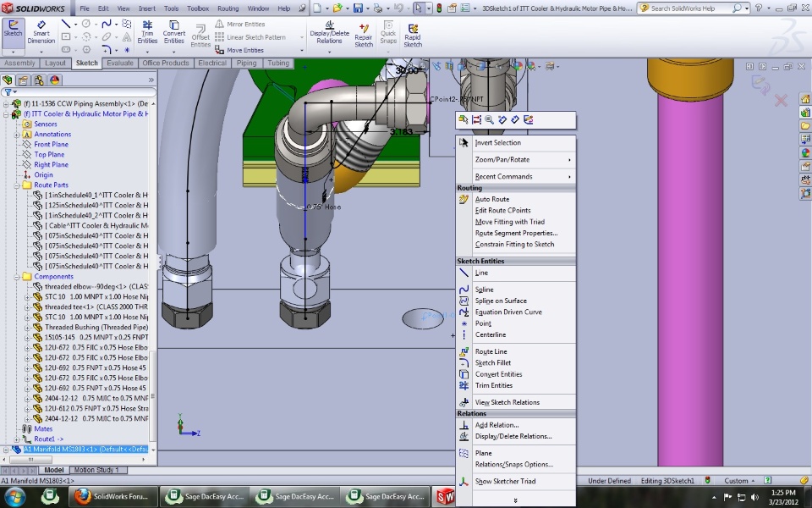Select Mirror Entities in the ribbon
The height and width of the screenshot is (508, 812).
[239, 25]
